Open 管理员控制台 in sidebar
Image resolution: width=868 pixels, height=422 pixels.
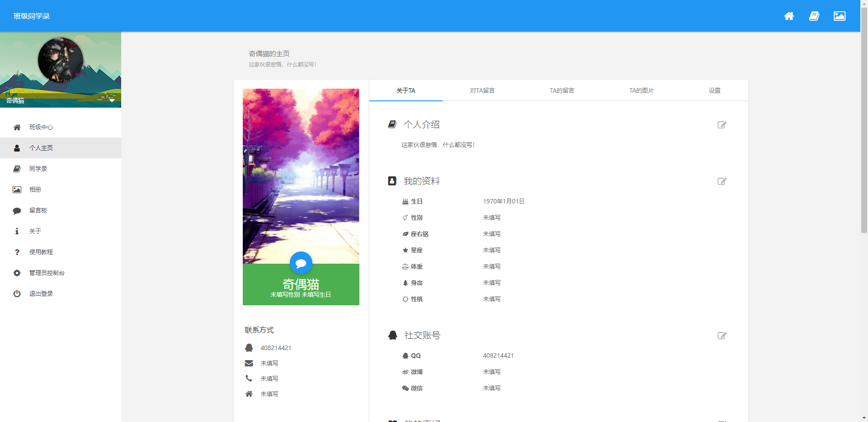pyautogui.click(x=61, y=273)
